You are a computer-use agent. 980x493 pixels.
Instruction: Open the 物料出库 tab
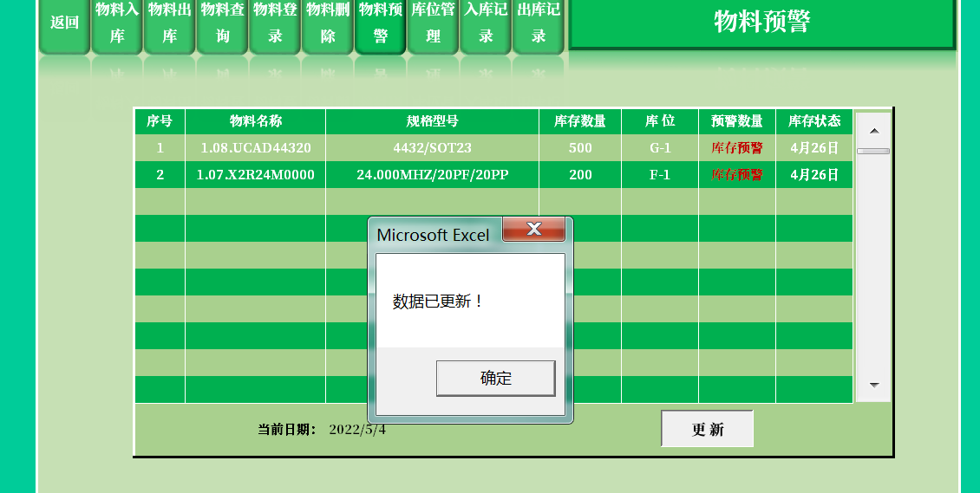click(x=169, y=25)
